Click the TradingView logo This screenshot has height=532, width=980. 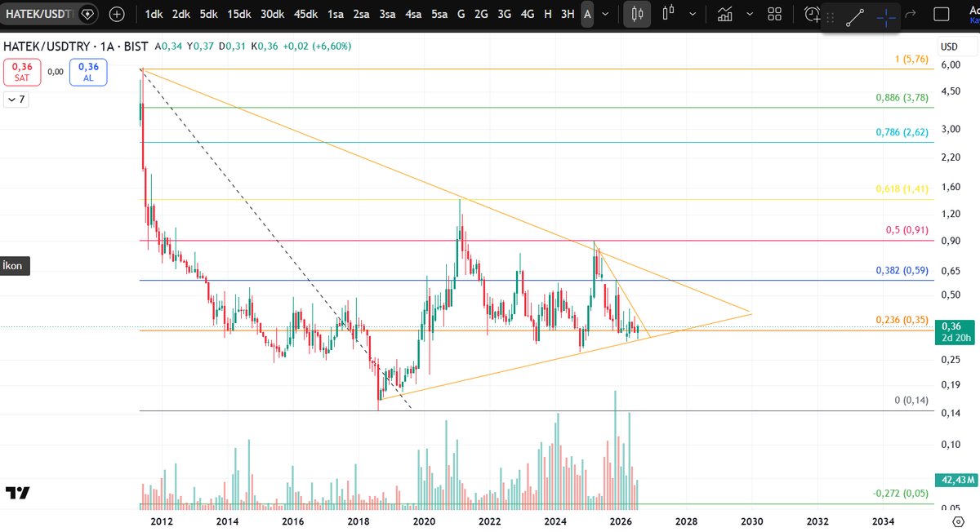coord(18,493)
